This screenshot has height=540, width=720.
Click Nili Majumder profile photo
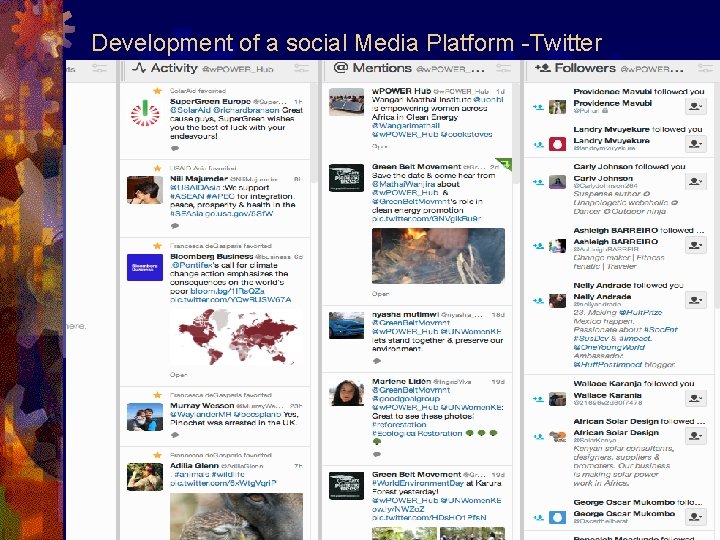(145, 190)
